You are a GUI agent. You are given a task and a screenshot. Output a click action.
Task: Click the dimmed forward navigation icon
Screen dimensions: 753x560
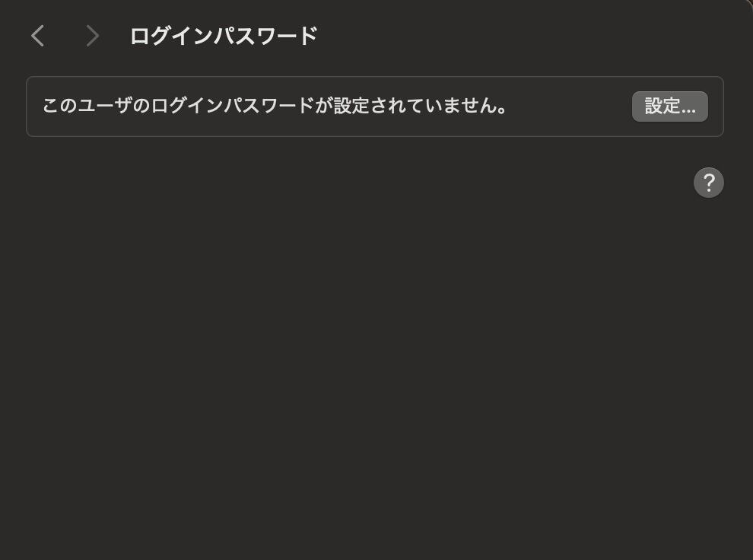click(x=92, y=36)
